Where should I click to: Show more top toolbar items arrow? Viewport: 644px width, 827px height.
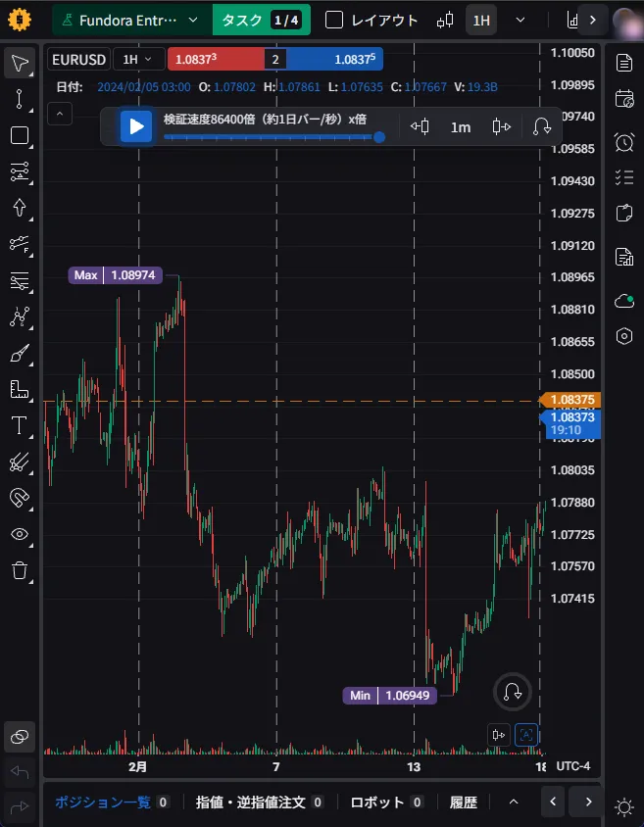tap(593, 20)
